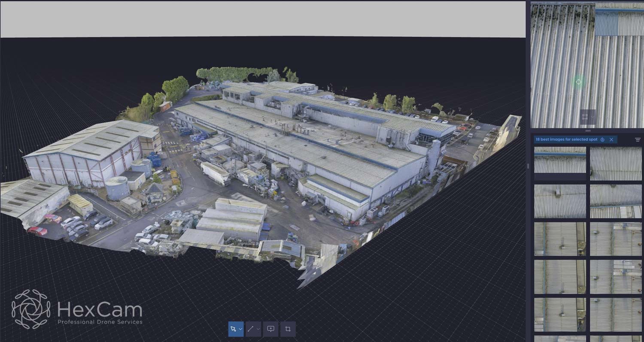Activate the add annotation comment tool
This screenshot has width=644, height=342.
(x=271, y=329)
